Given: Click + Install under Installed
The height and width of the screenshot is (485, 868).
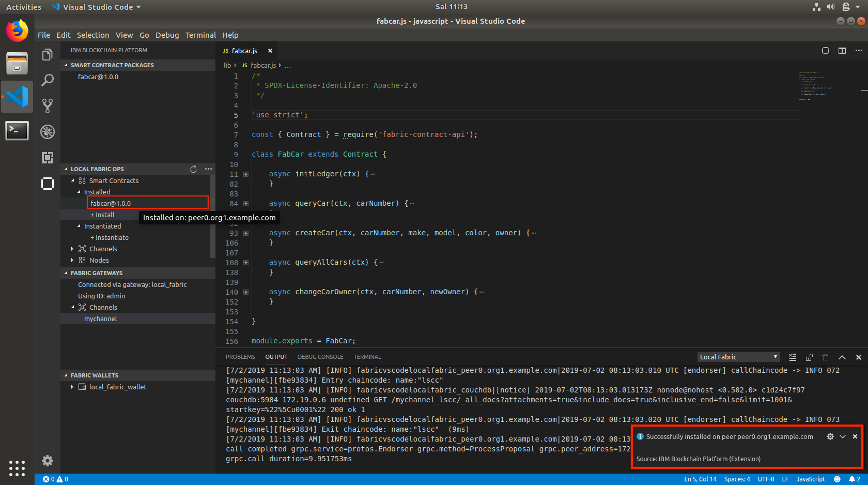Looking at the screenshot, I should [102, 215].
